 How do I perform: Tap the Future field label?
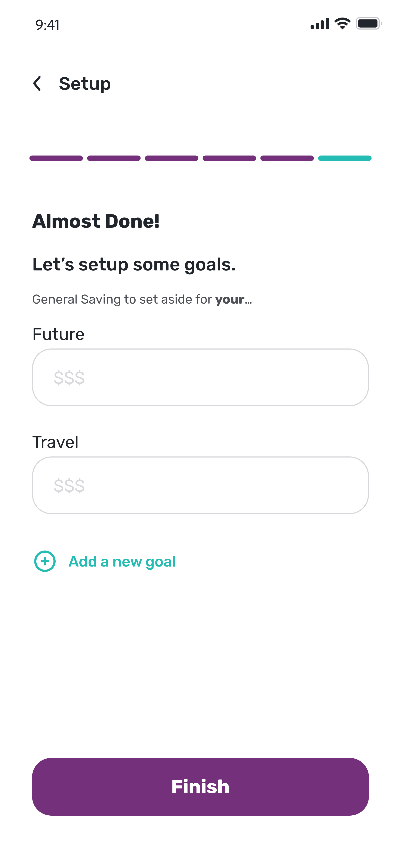coord(58,334)
